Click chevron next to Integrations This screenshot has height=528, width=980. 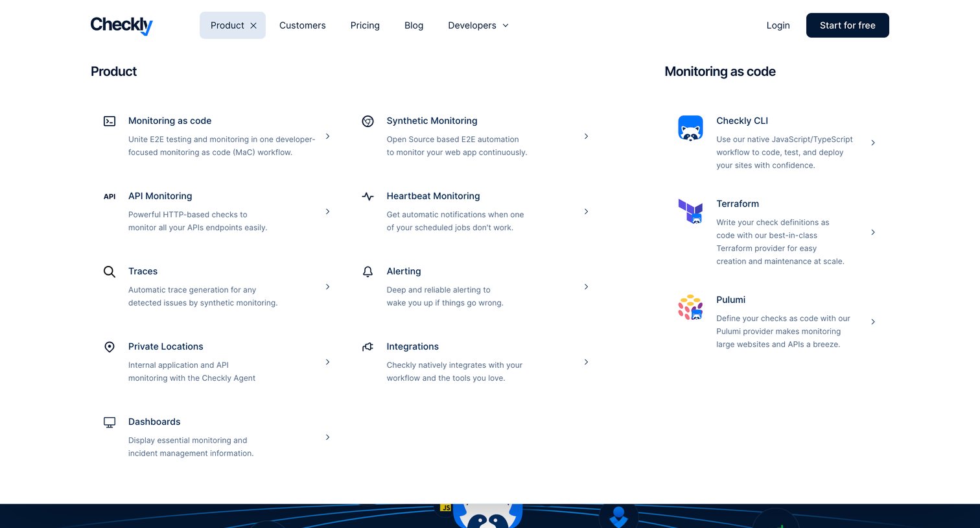coord(586,362)
